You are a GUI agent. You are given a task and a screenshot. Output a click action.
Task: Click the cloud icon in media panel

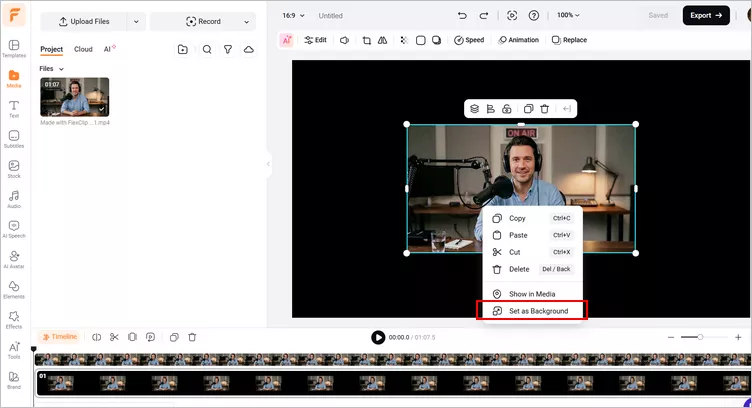tap(248, 49)
